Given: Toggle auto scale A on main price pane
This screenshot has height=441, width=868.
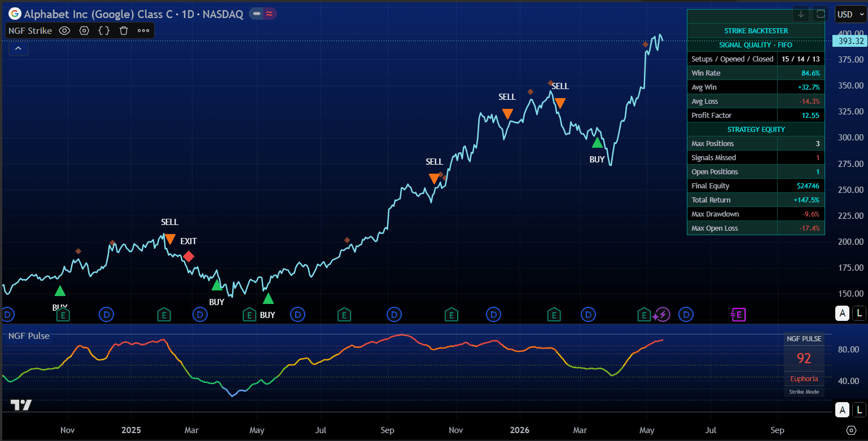Looking at the screenshot, I should tap(843, 313).
